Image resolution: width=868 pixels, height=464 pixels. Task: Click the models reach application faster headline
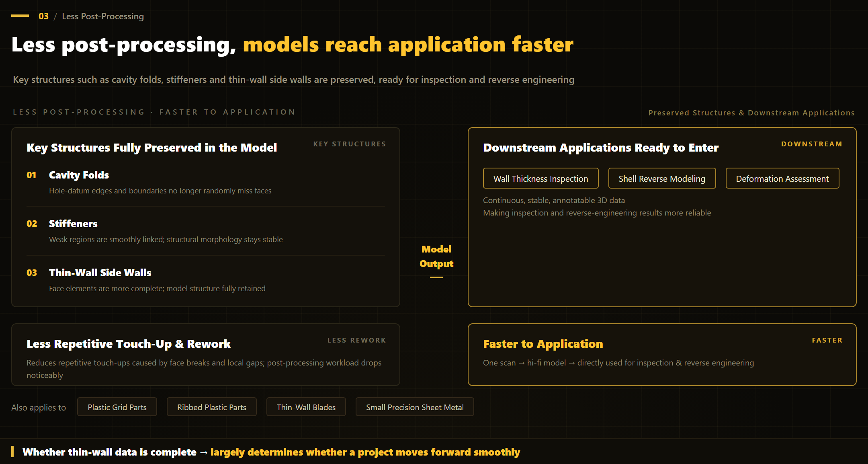click(408, 44)
